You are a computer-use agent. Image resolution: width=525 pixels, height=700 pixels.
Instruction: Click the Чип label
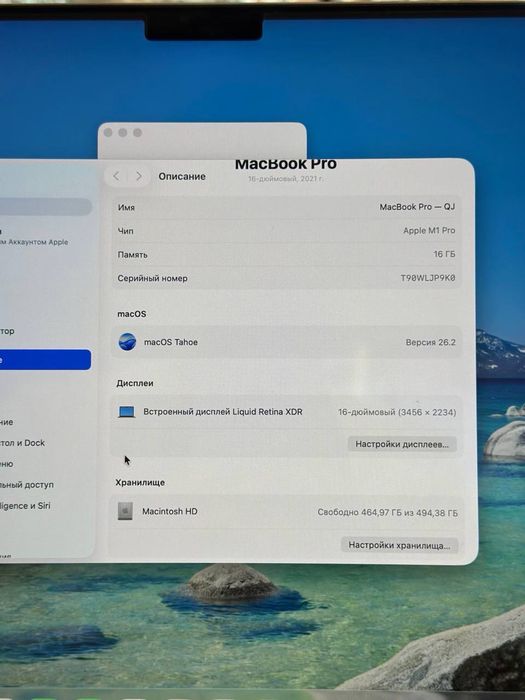(125, 231)
